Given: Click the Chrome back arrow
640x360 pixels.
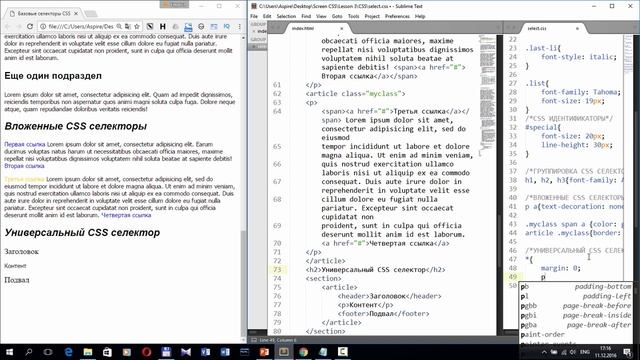Looking at the screenshot, I should pos(8,26).
